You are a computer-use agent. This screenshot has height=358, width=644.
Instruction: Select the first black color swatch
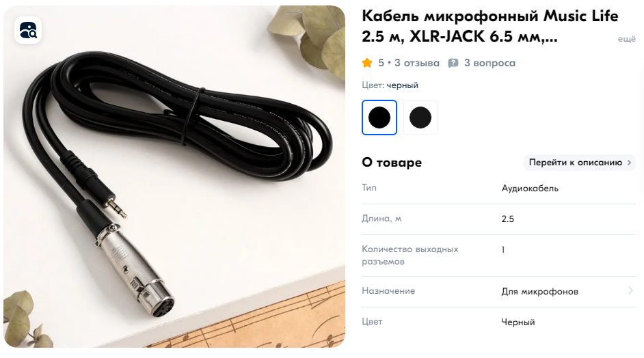379,118
